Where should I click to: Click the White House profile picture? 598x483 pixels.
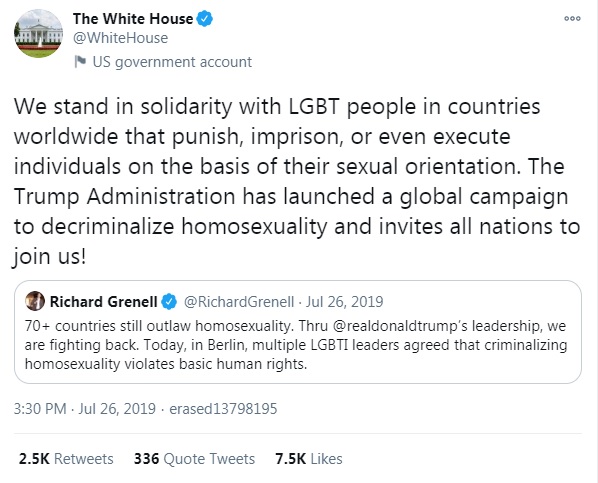pyautogui.click(x=38, y=34)
